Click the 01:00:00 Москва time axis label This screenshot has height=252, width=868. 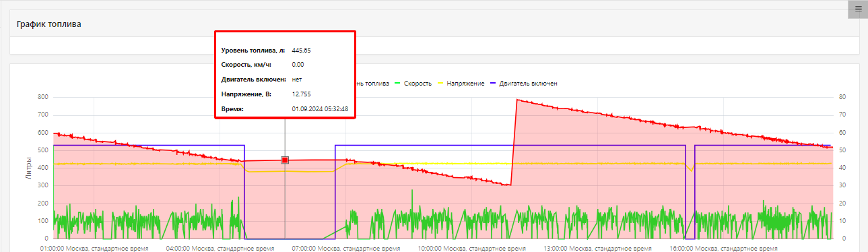(x=94, y=248)
